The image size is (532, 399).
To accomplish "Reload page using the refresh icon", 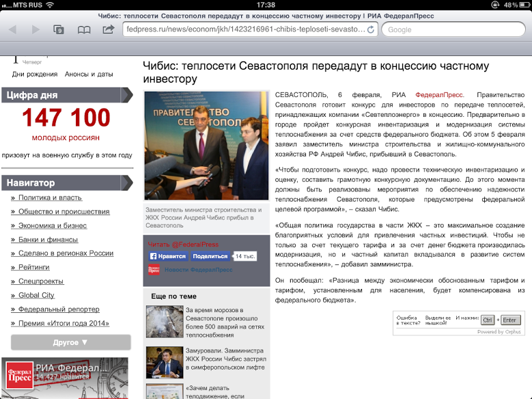I will (371, 29).
